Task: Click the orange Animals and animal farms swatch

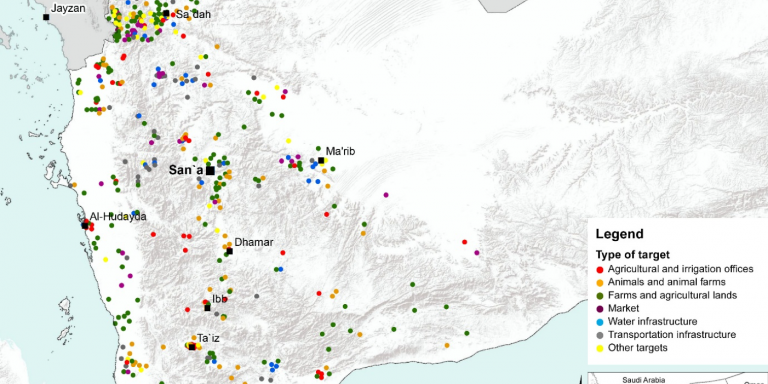Action: click(600, 283)
